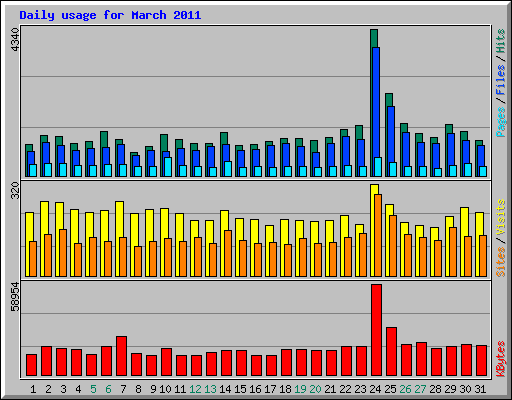
Task: Click the orange Sites bar for day 24
Action: [x=378, y=235]
